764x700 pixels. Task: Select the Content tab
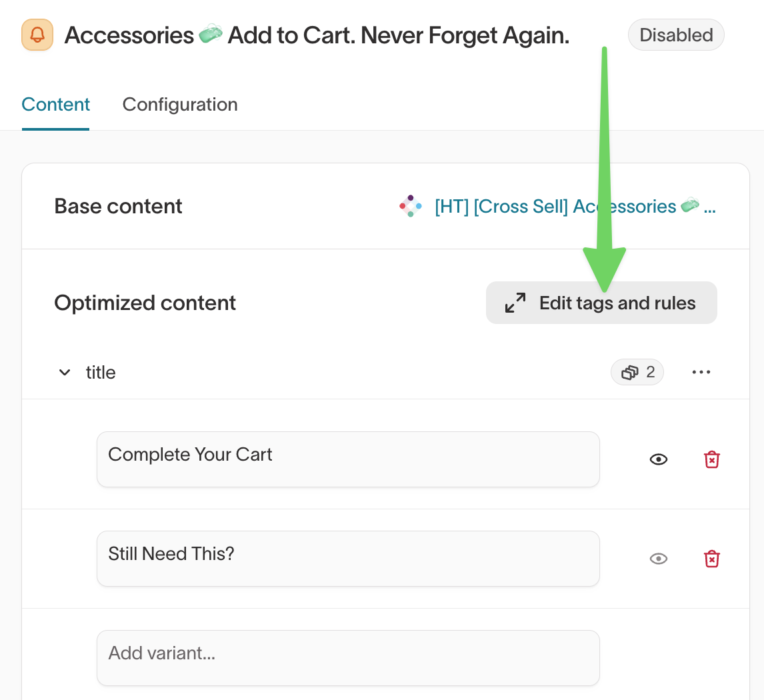coord(55,105)
